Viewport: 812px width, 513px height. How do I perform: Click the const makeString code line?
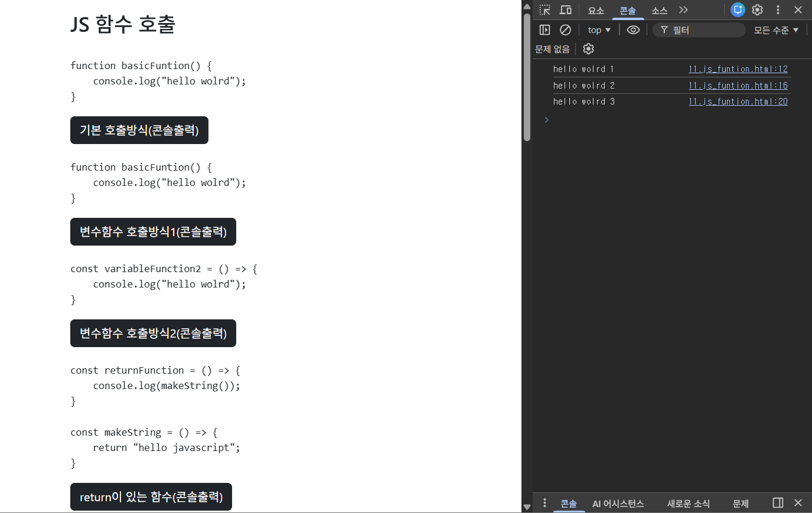[144, 432]
